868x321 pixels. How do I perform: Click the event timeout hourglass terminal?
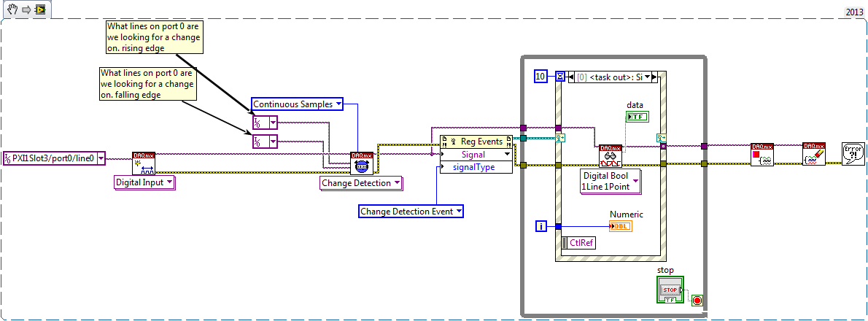(x=560, y=77)
